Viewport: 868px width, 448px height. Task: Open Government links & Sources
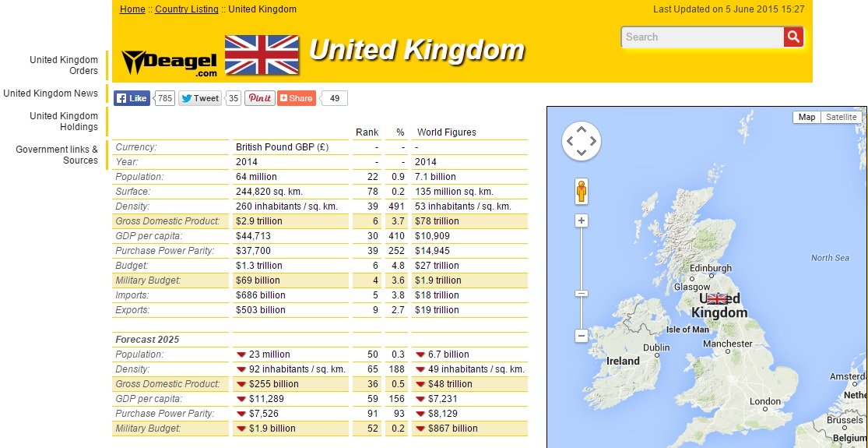tap(57, 155)
